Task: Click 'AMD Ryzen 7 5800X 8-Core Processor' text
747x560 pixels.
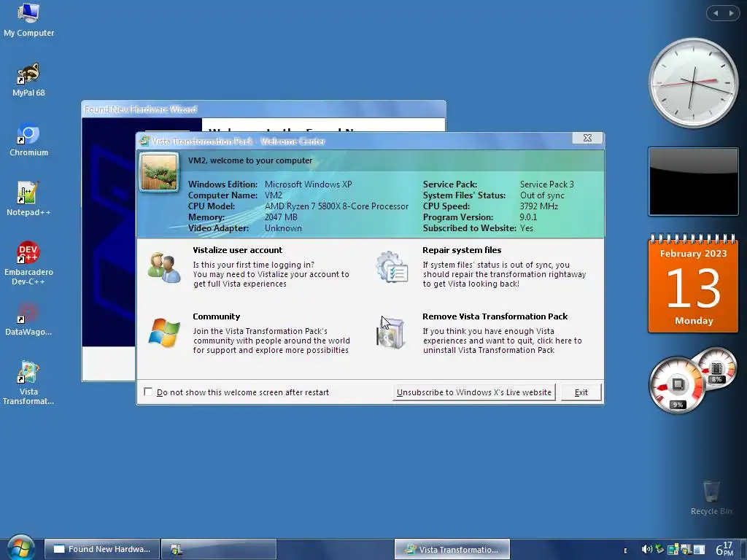Action: 336,206
